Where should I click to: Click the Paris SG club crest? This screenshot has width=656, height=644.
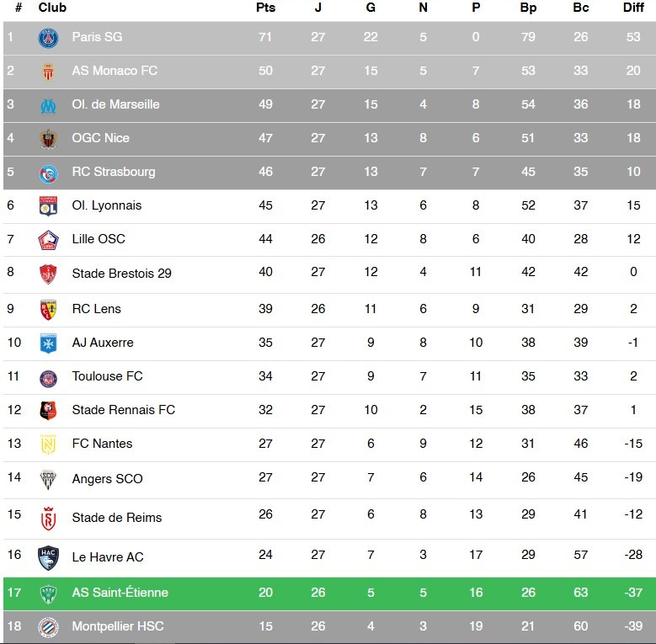[48, 38]
